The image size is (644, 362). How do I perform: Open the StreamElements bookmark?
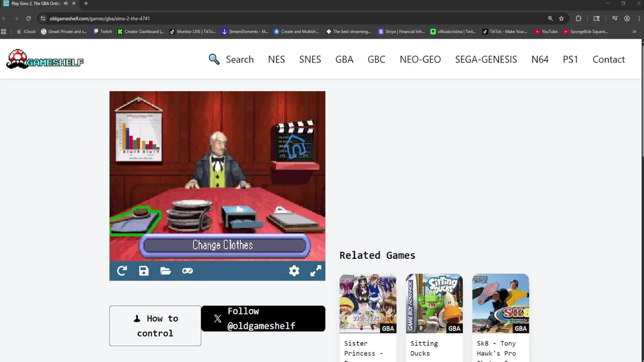[x=246, y=32]
